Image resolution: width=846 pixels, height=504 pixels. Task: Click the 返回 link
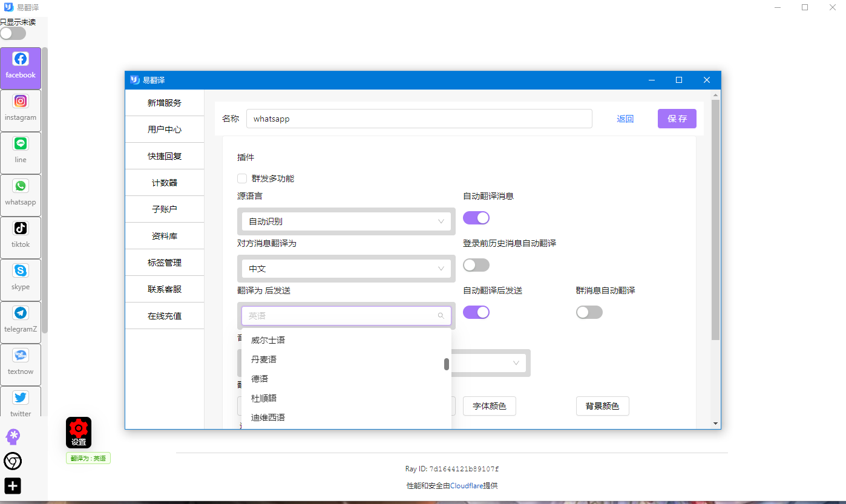(625, 119)
